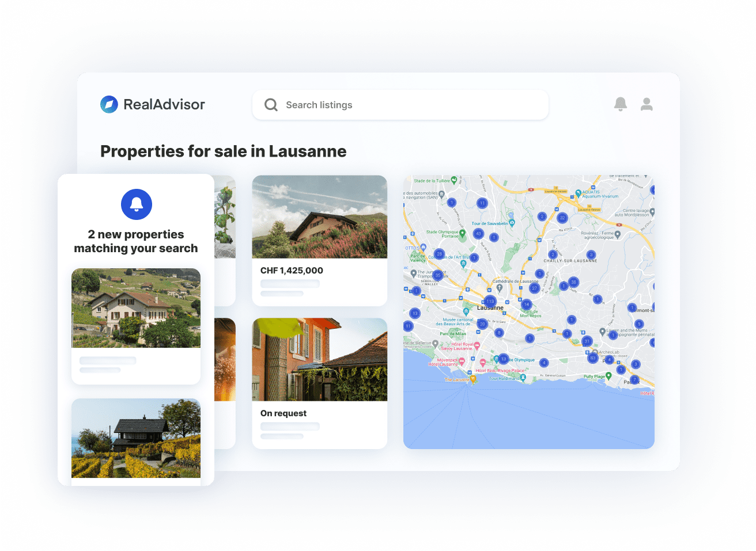Open the On request property listing photo
The width and height of the screenshot is (756, 551).
click(319, 359)
